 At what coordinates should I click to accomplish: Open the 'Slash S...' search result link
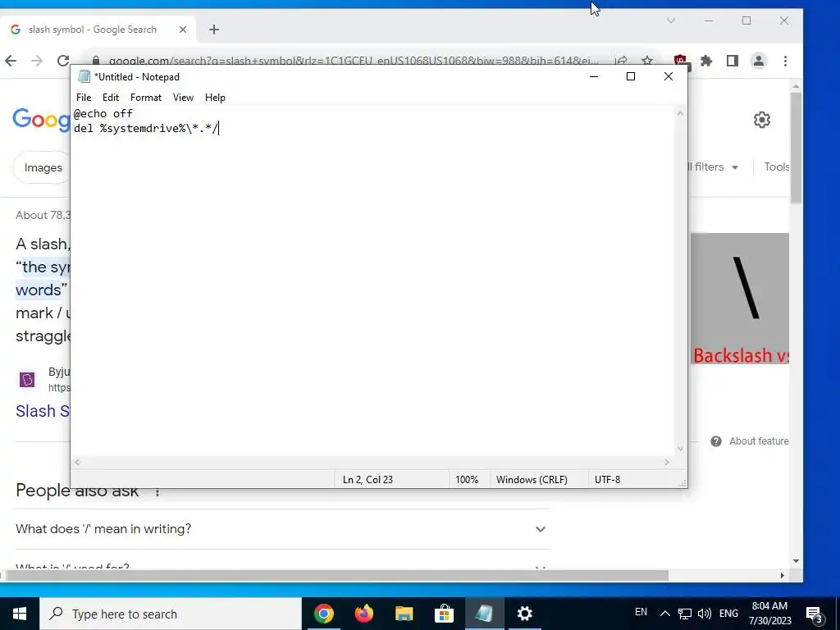43,411
